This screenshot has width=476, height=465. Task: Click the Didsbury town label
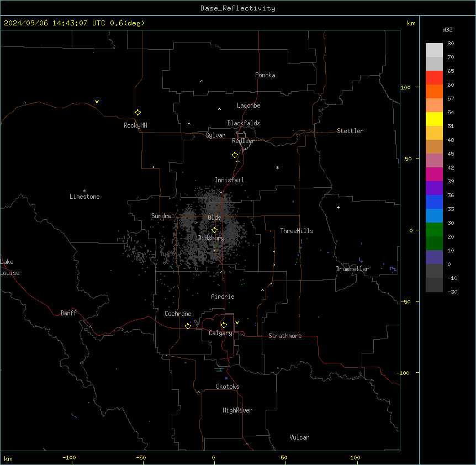point(211,238)
